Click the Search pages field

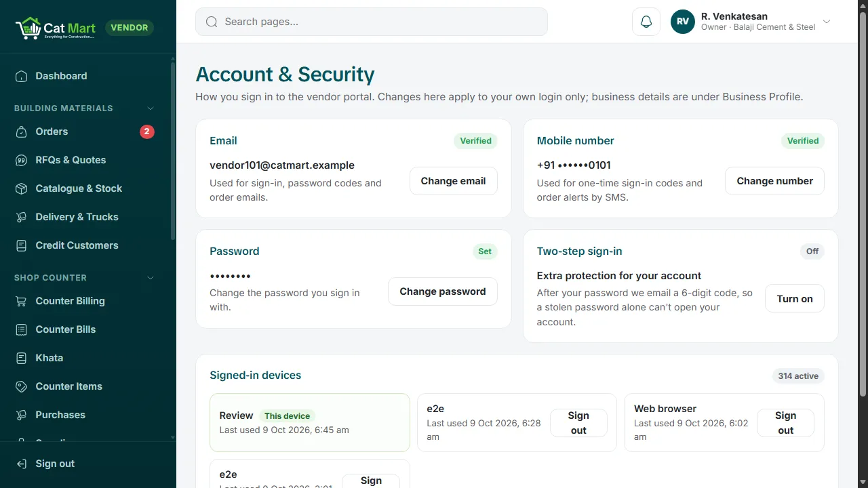coord(372,22)
